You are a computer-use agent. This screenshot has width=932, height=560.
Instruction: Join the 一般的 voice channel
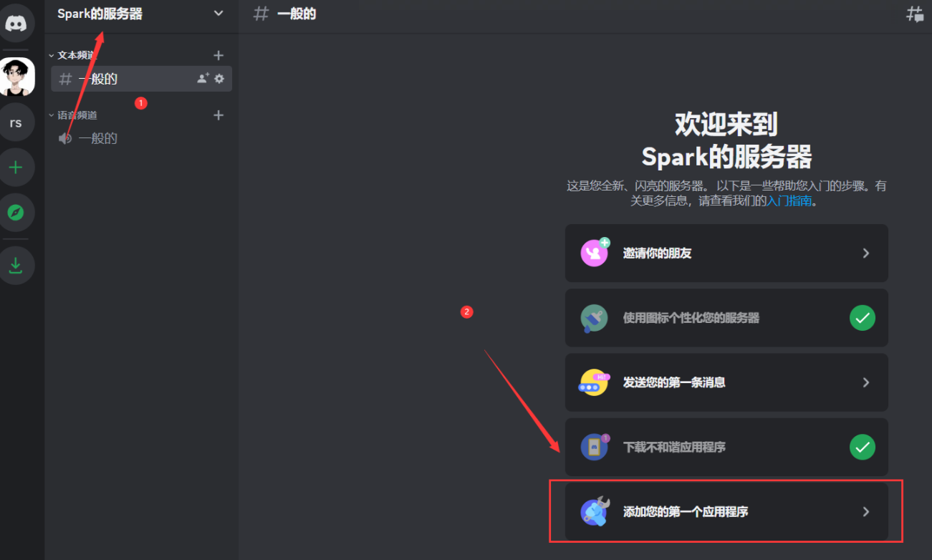tap(141, 138)
